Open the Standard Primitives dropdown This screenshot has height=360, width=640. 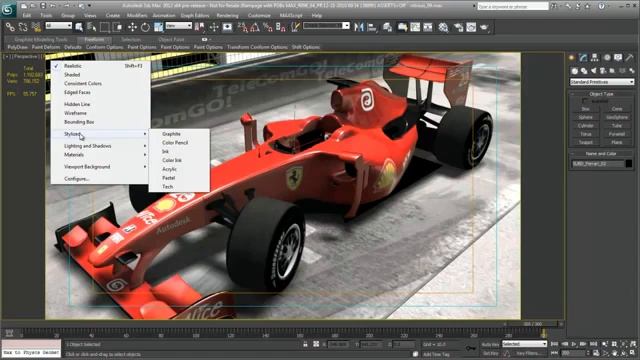(602, 82)
